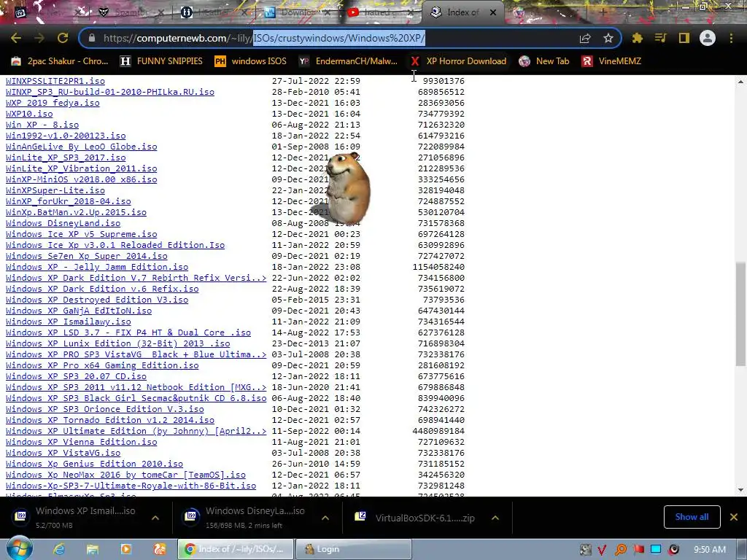Click Show all downloads button
This screenshot has width=747, height=560.
(x=692, y=517)
